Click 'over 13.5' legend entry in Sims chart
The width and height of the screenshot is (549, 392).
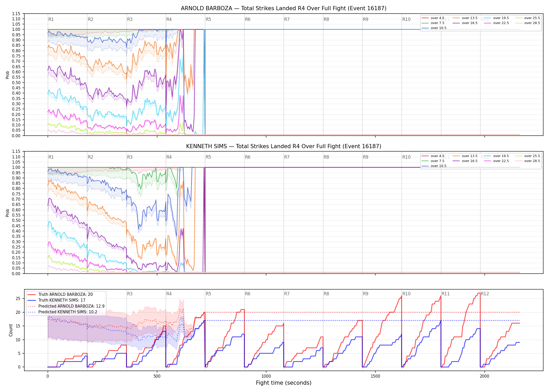[465, 156]
